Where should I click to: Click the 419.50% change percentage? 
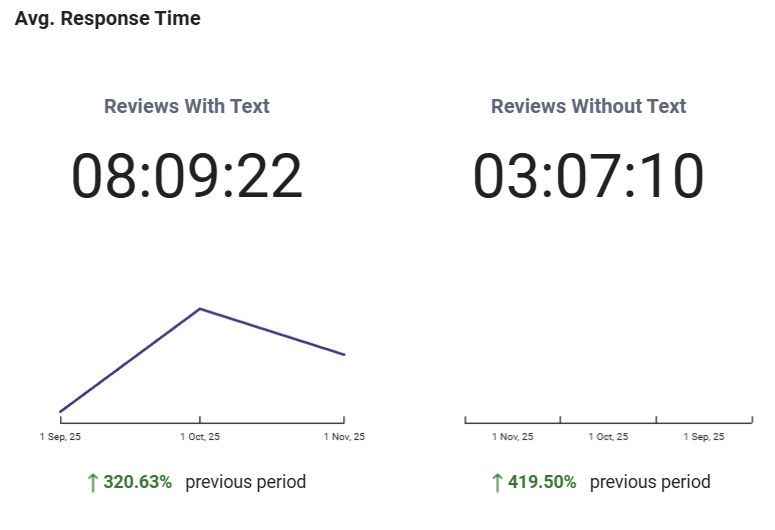click(x=543, y=482)
